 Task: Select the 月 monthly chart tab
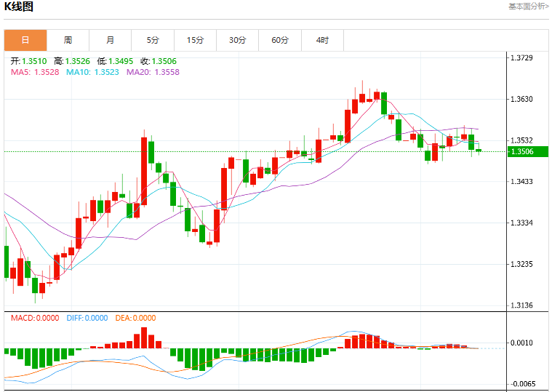point(111,40)
